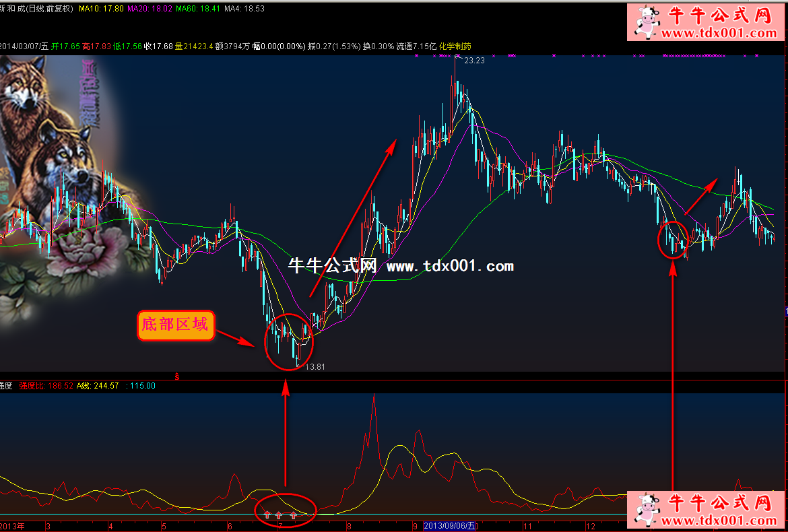This screenshot has height=532, width=788.
Task: Click the 23.23 peak price label
Action: [474, 61]
